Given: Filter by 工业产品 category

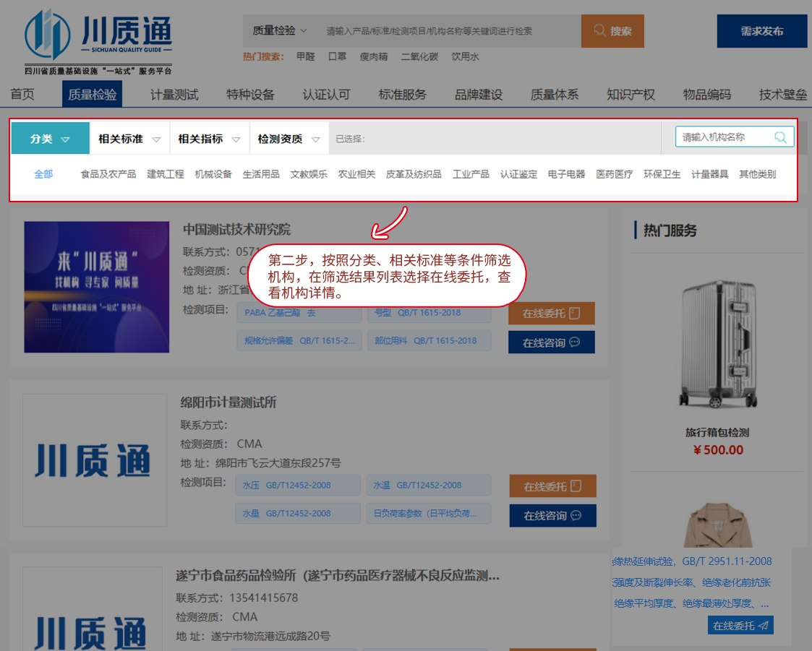Looking at the screenshot, I should 471,174.
